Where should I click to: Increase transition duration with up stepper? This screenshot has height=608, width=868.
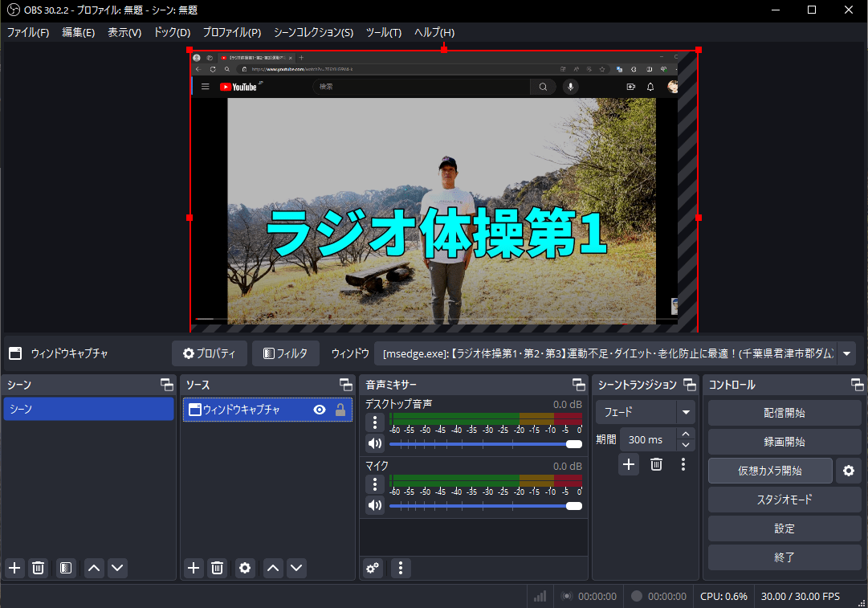click(686, 434)
